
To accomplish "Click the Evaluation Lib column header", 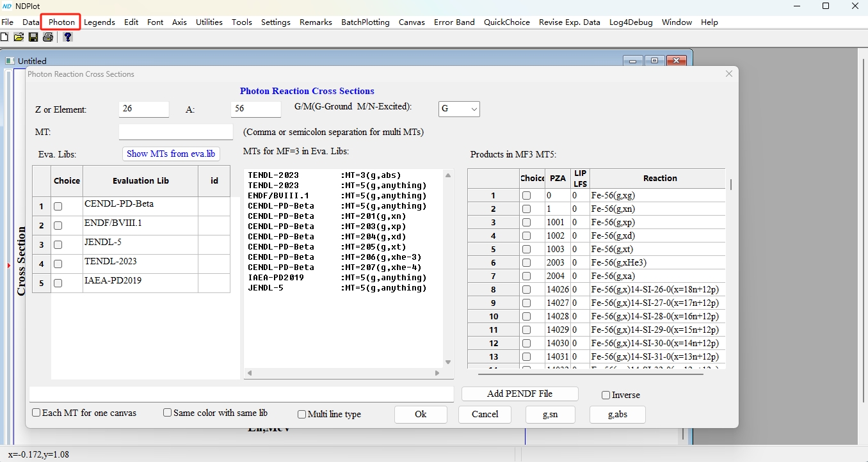I will tap(141, 181).
